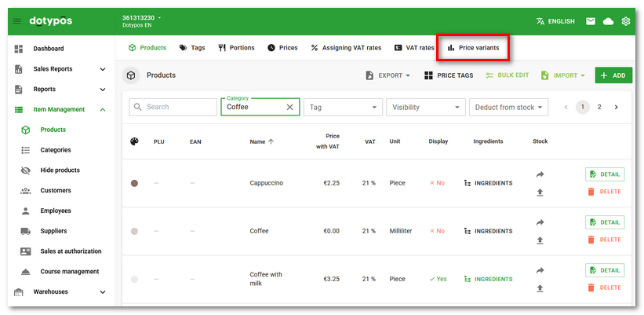Image resolution: width=644 pixels, height=315 pixels.
Task: Open the Visibility filter dropdown
Action: point(424,107)
